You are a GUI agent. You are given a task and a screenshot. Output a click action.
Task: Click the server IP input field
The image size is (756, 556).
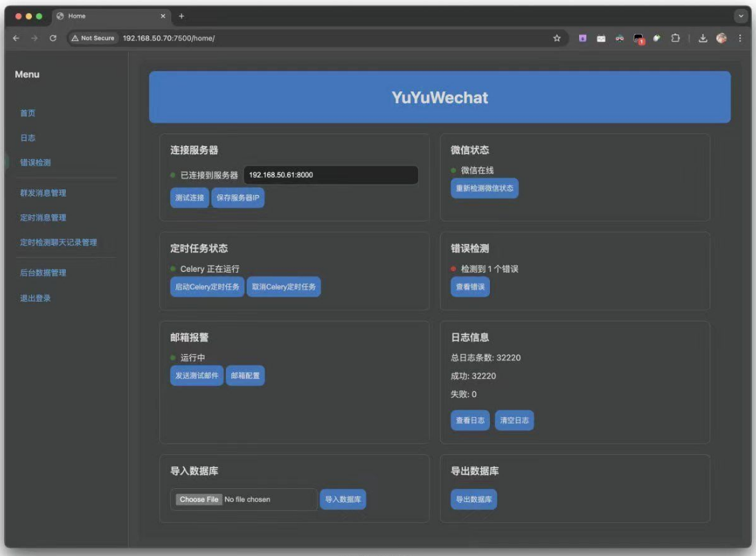(x=330, y=175)
